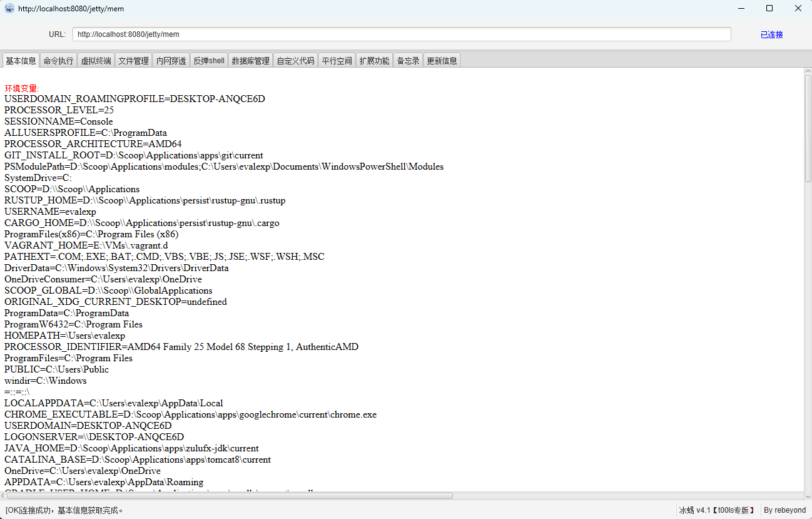Open the 备忘录 tab
812x519 pixels.
pyautogui.click(x=408, y=61)
